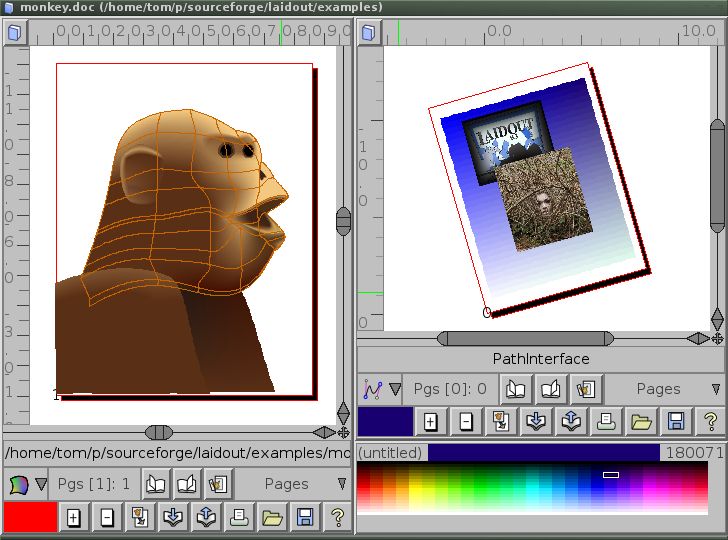This screenshot has height=540, width=728.
Task: Open the Pages dropdown in the monkey view toolbar
Action: tap(290, 484)
